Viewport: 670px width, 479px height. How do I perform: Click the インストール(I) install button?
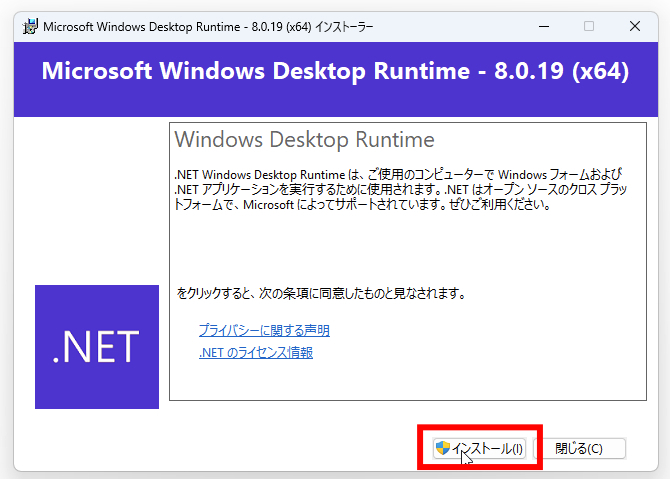(479, 448)
